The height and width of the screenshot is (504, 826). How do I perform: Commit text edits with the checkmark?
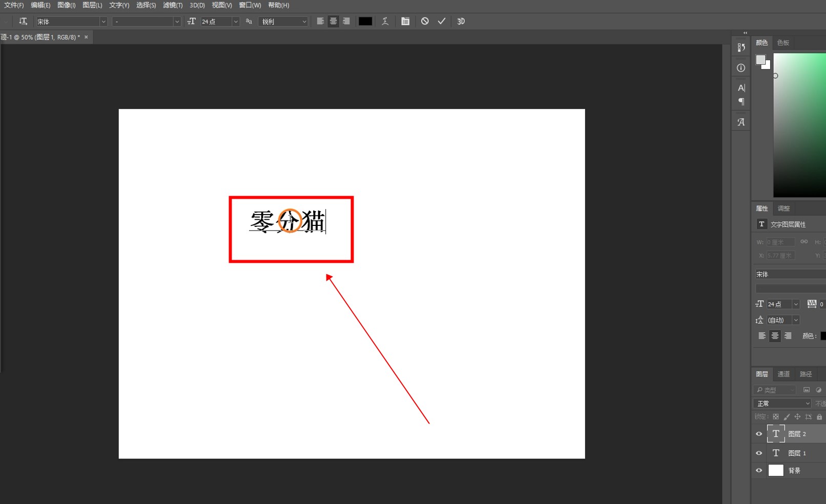click(442, 22)
